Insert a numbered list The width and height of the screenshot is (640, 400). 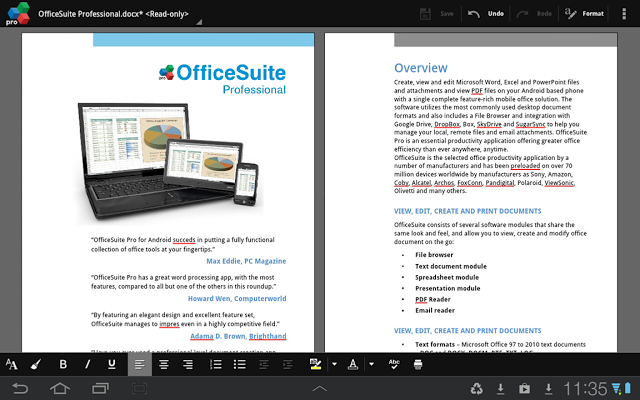pyautogui.click(x=215, y=365)
